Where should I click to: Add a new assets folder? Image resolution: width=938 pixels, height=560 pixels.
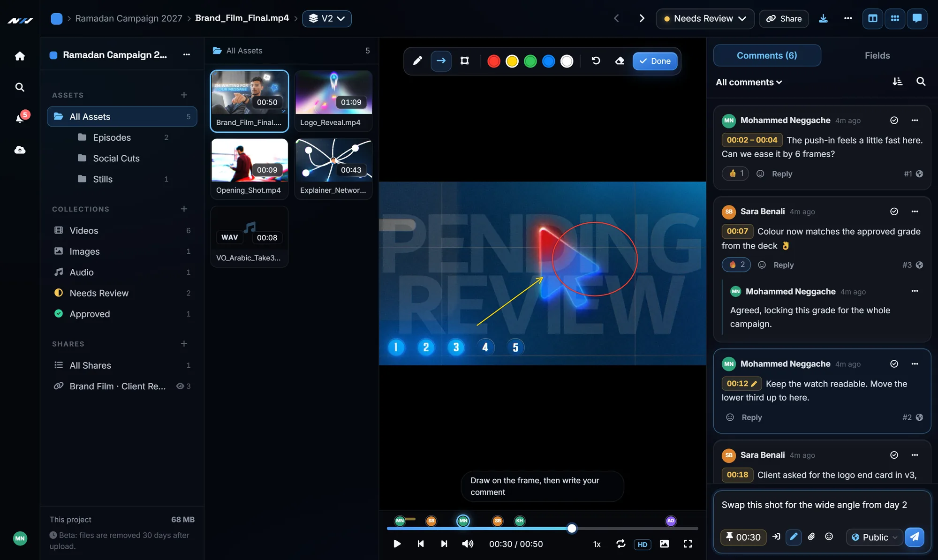tap(184, 95)
